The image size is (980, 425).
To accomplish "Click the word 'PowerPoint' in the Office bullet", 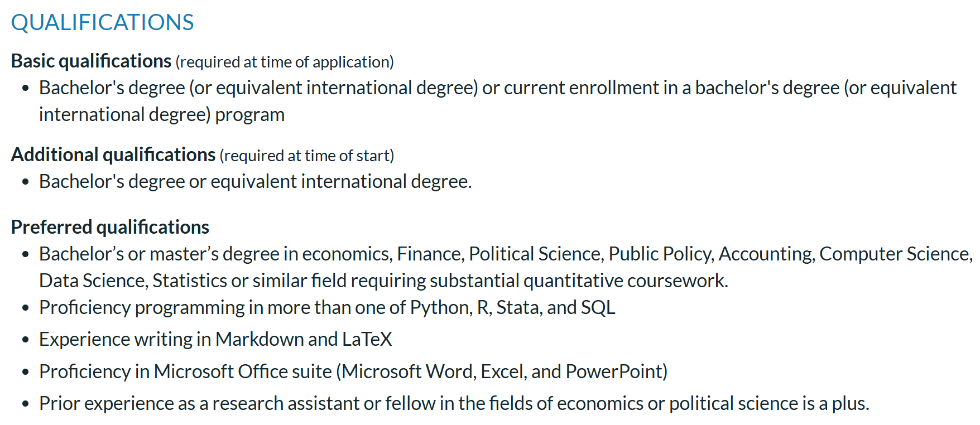I will [x=616, y=371].
